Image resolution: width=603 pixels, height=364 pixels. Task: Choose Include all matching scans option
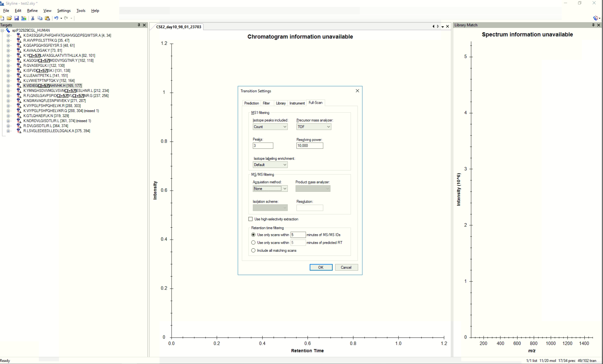coord(253,251)
